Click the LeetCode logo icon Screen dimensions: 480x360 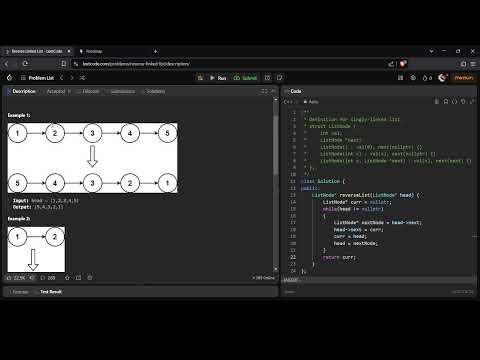9,78
